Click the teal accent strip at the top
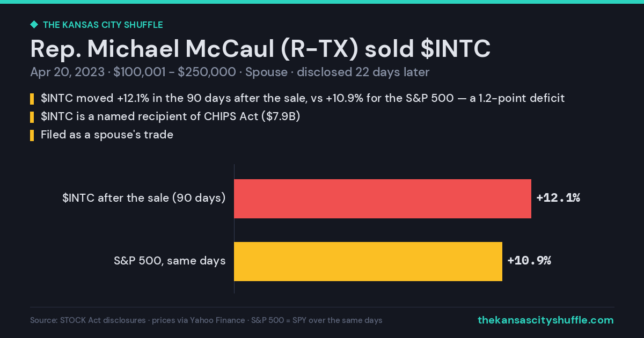This screenshot has width=644, height=338. (x=322, y=2)
